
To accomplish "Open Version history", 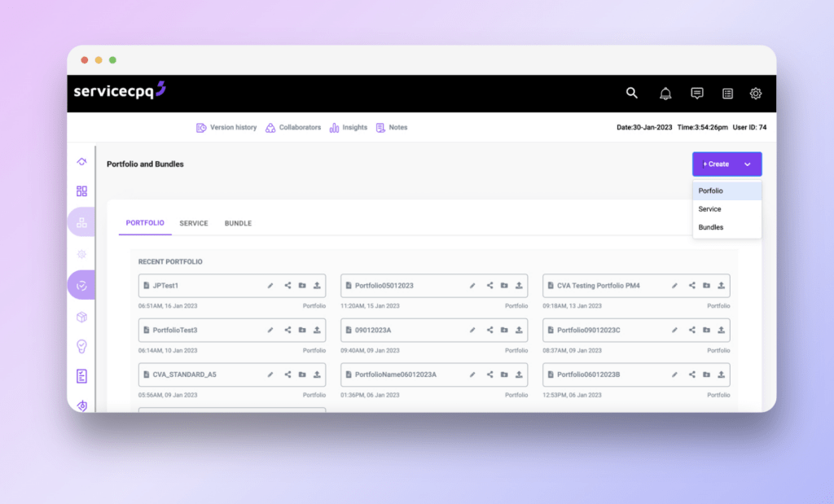I will click(226, 128).
